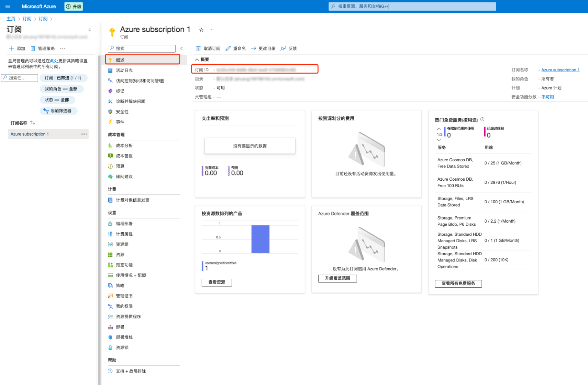Select 概述 in the resource menu

(x=143, y=60)
